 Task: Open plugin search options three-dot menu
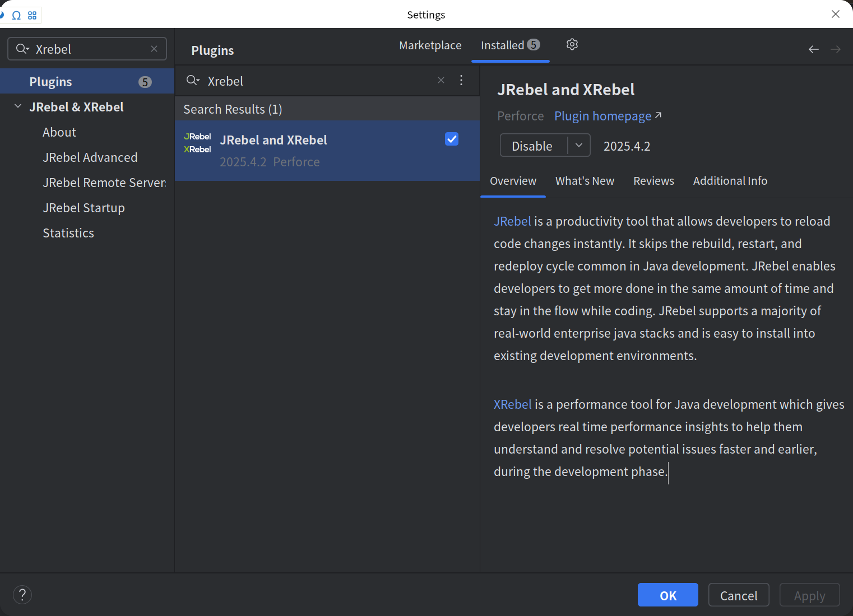click(461, 81)
